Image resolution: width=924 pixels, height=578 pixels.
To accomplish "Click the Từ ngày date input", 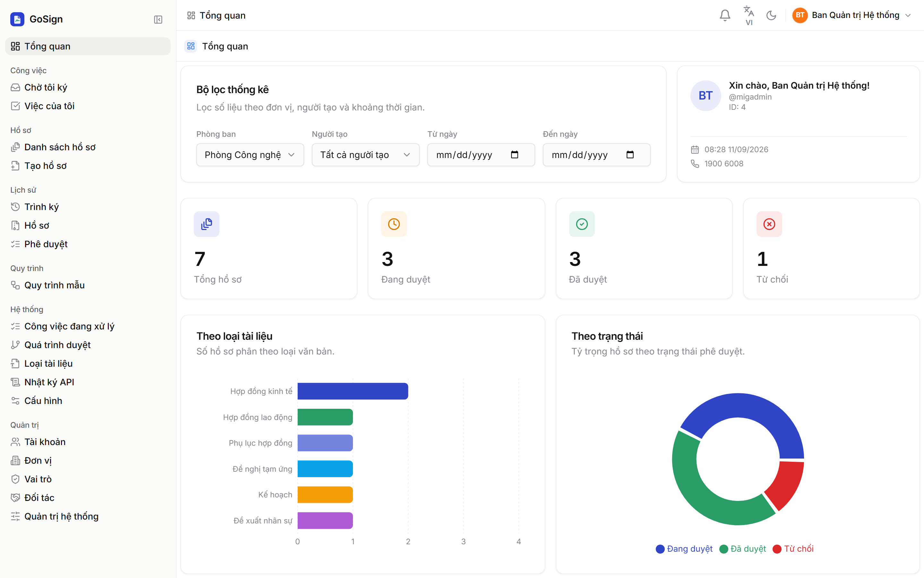I will tap(481, 155).
